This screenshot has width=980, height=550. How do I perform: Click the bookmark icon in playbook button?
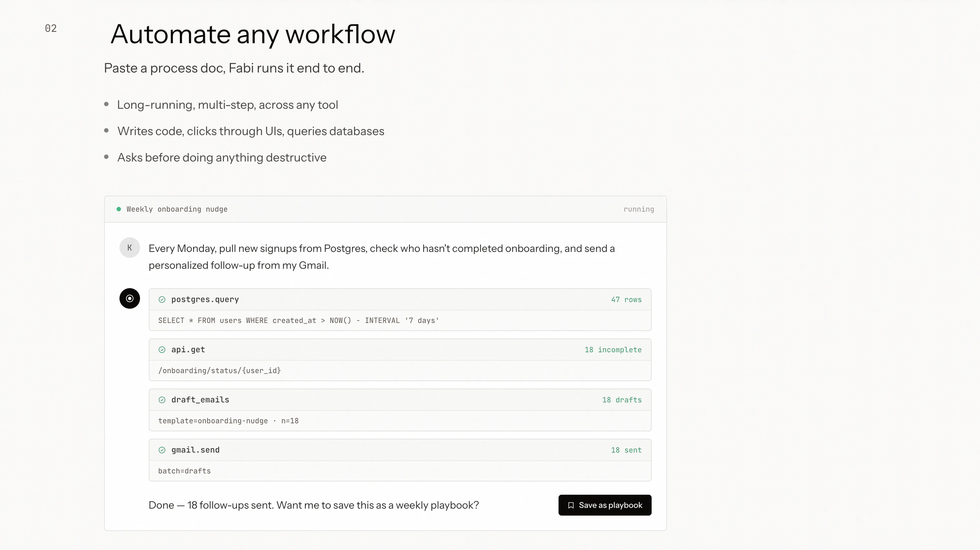[x=571, y=505]
